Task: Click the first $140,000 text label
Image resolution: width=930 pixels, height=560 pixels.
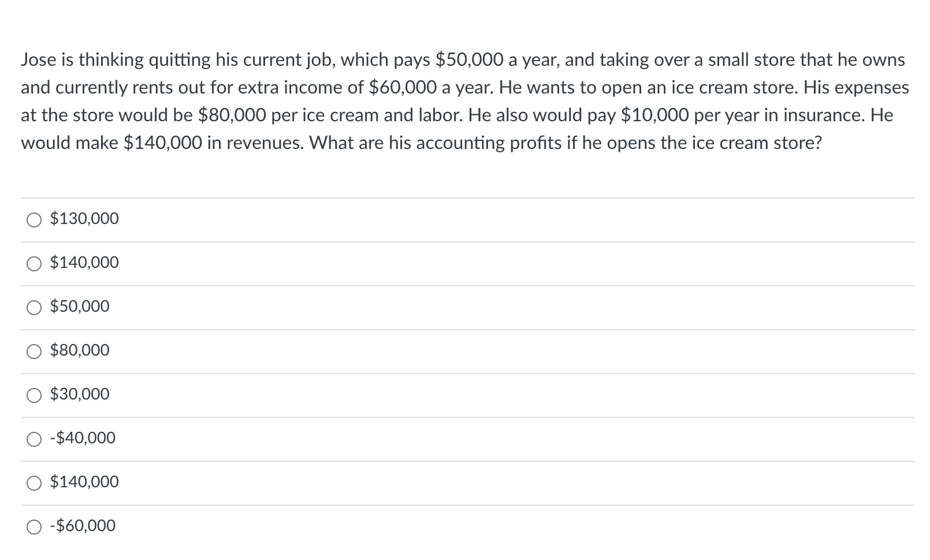Action: point(84,264)
